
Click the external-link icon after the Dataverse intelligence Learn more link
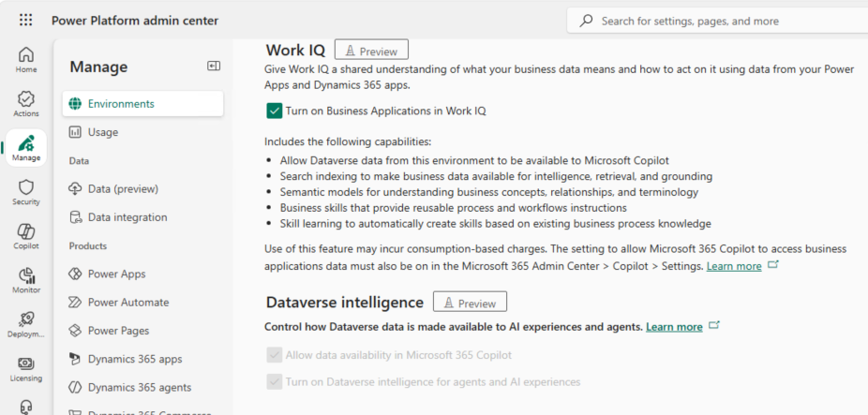(x=714, y=325)
